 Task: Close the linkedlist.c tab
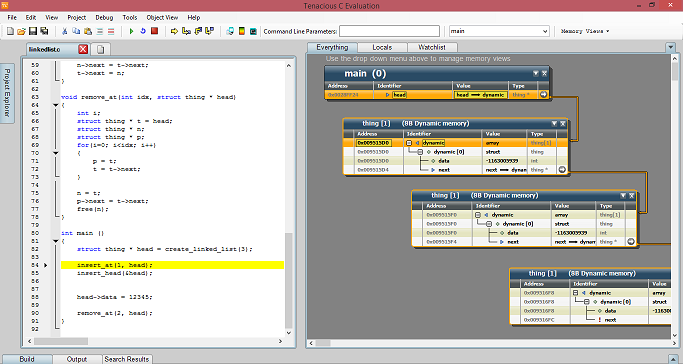[x=83, y=49]
